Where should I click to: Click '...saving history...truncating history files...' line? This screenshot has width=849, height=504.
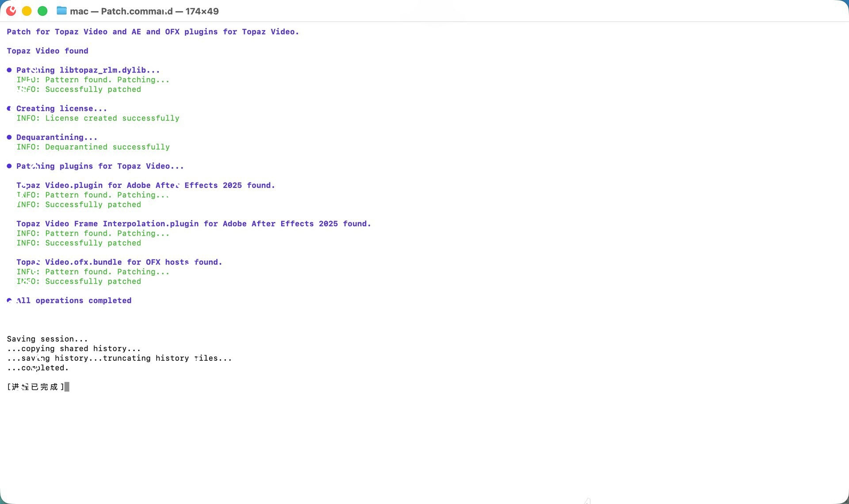click(x=119, y=358)
